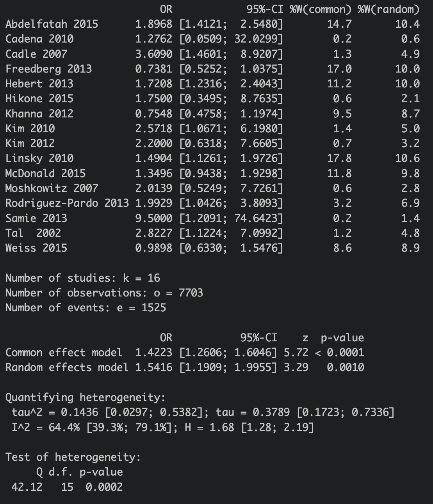This screenshot has height=504, width=433.
Task: Click the Number of observations value 7703
Action: 191,293
